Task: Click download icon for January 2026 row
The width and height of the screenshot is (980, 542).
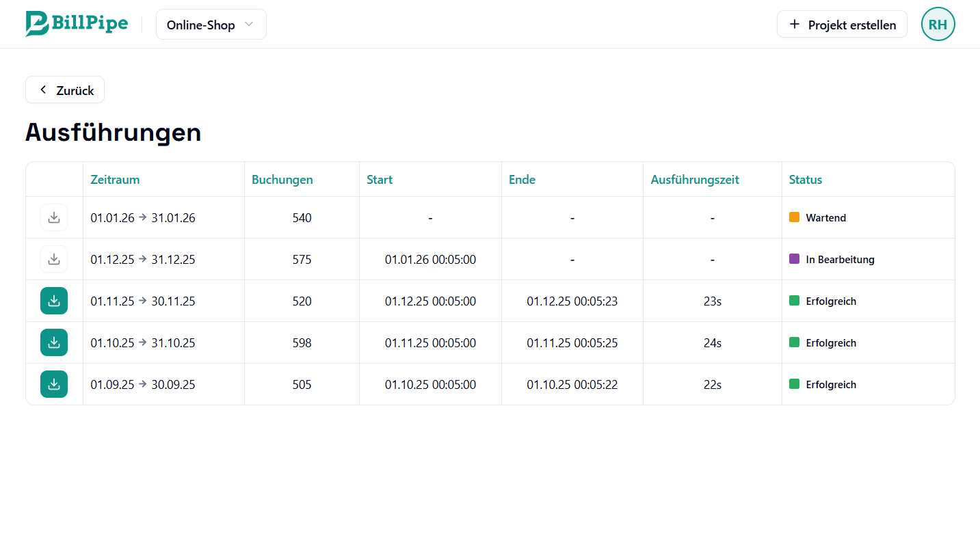Action: point(54,217)
